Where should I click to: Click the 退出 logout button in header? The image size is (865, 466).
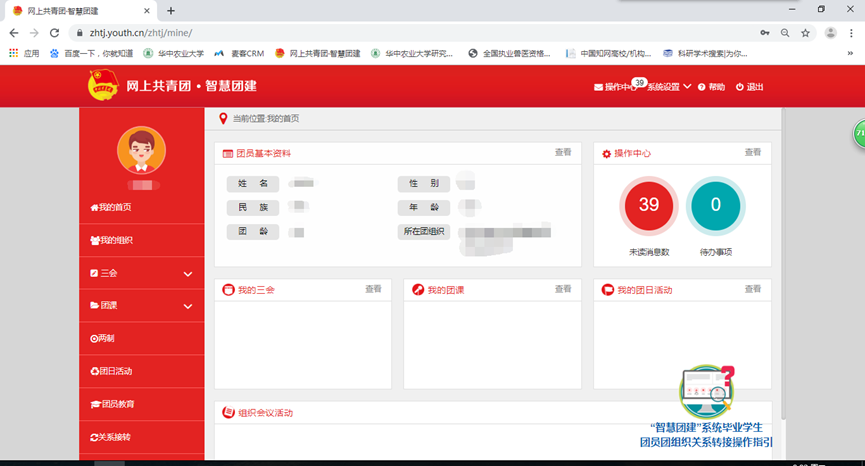pyautogui.click(x=749, y=87)
